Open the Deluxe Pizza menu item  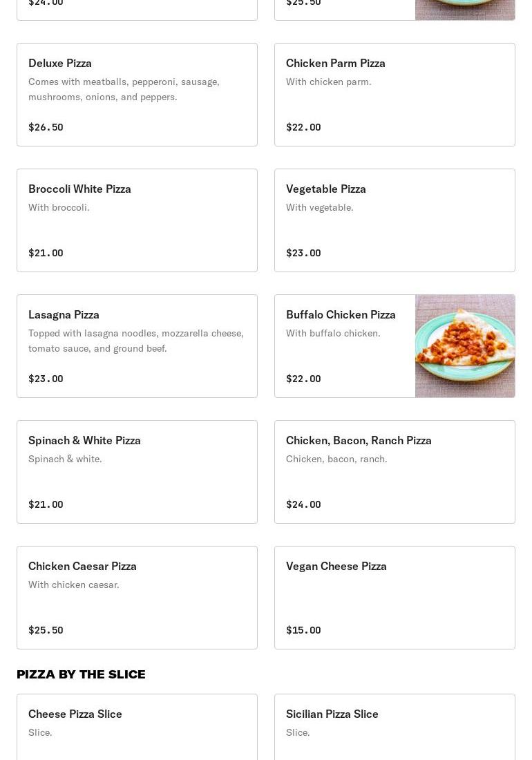[60, 64]
